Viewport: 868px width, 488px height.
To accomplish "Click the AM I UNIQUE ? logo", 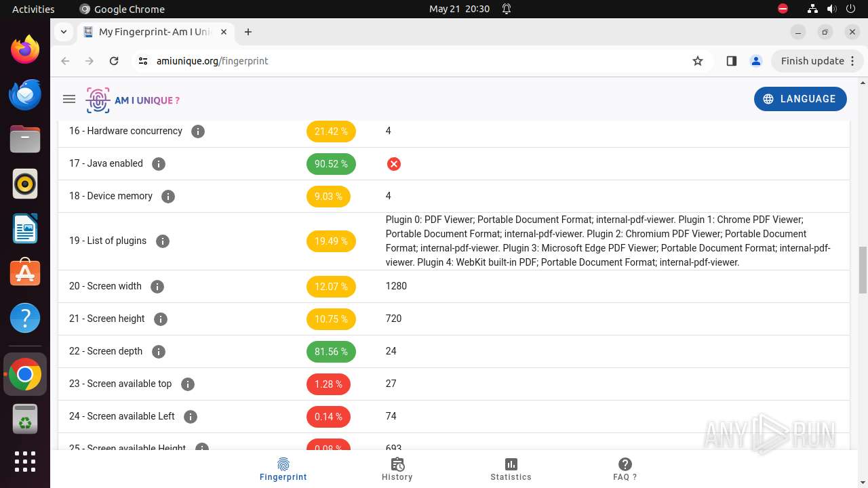I will coord(133,100).
